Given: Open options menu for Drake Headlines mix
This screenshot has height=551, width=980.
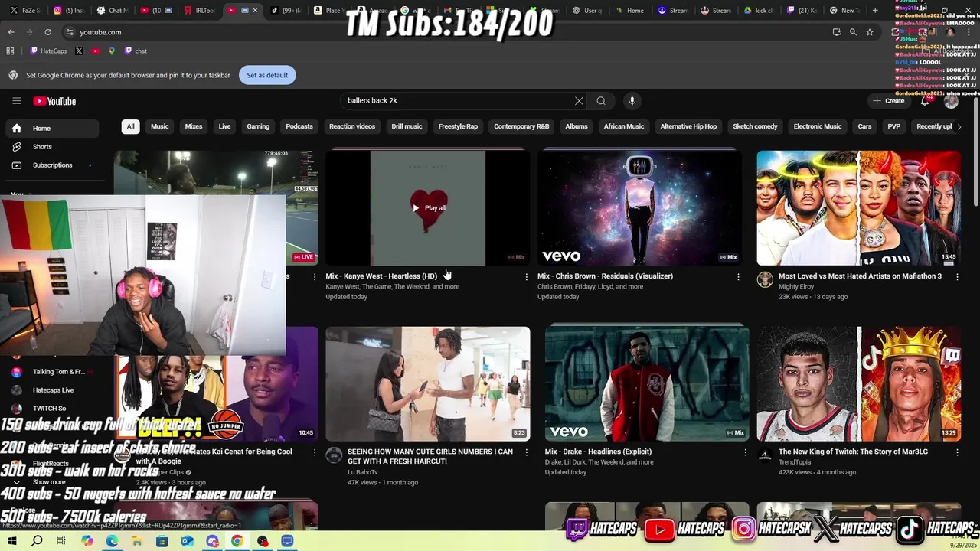Looking at the screenshot, I should coord(746,452).
